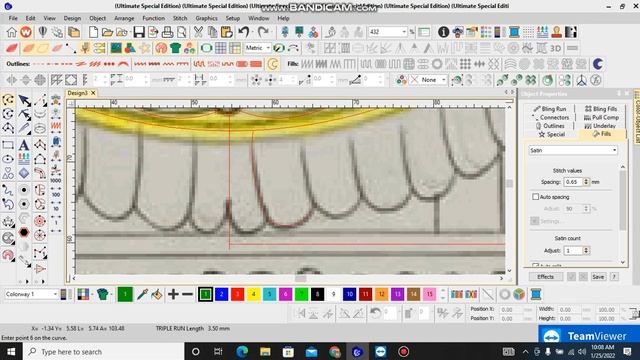Open the grid display icon
The height and width of the screenshot is (360, 640).
tap(220, 48)
